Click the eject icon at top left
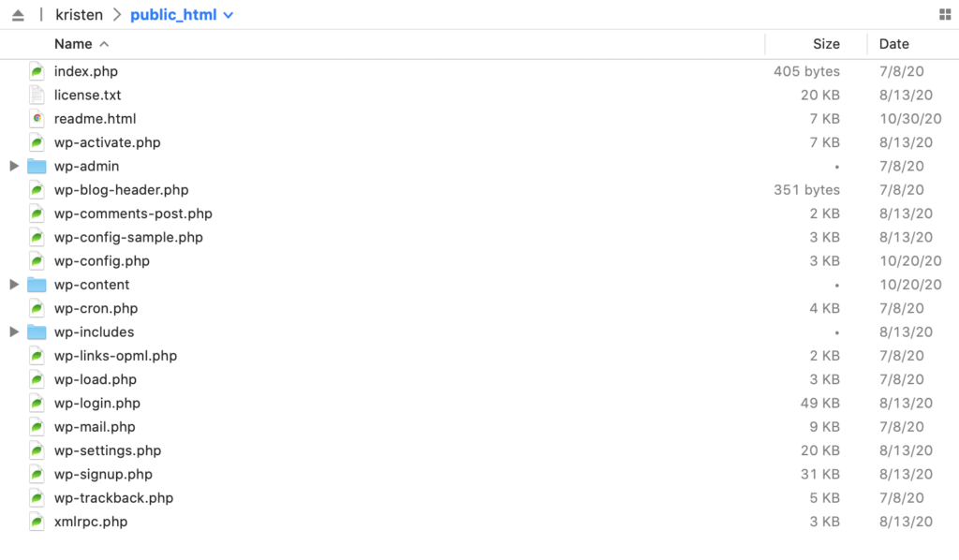The image size is (959, 560). click(18, 15)
